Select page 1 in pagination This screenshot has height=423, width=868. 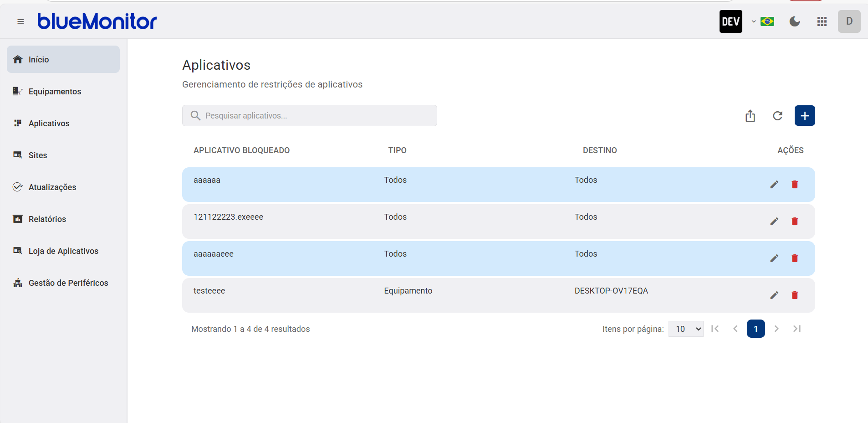756,329
